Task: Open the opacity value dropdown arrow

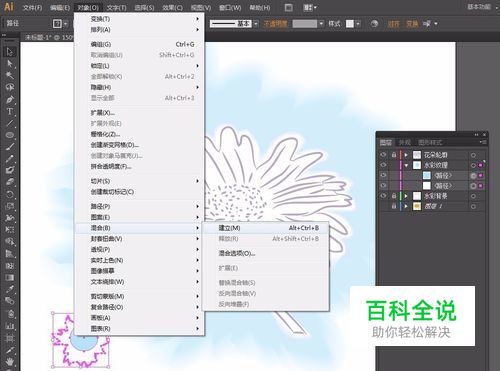Action: tap(321, 24)
